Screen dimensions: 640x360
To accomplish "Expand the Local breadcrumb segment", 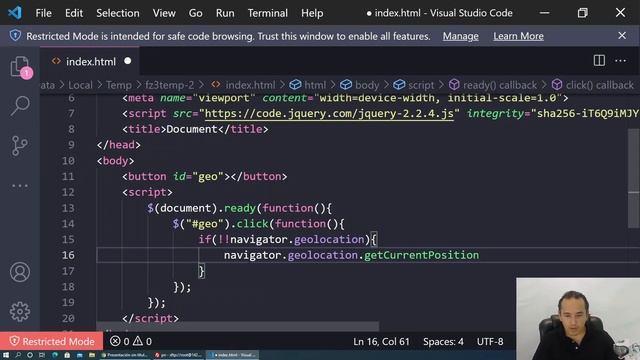I will 80,85.
